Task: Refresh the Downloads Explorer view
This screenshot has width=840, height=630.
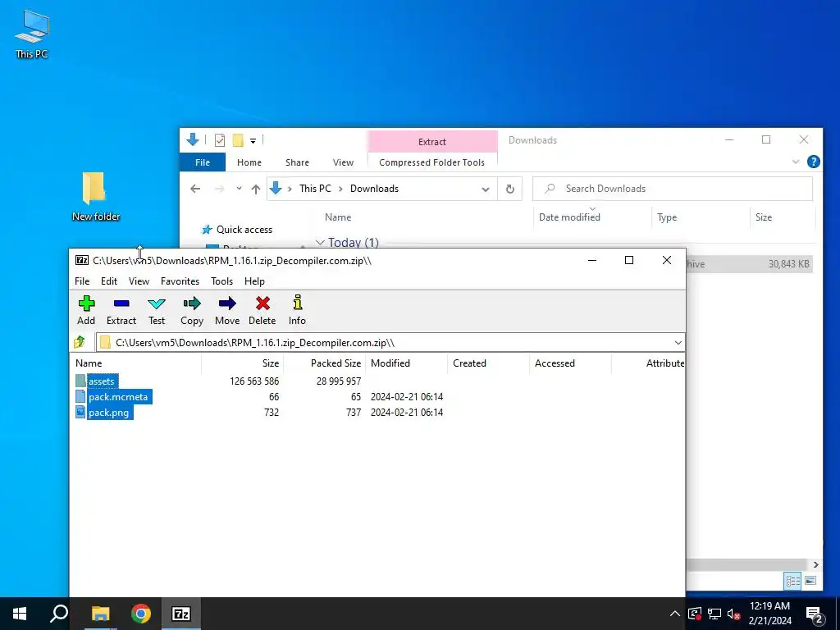Action: pyautogui.click(x=510, y=189)
